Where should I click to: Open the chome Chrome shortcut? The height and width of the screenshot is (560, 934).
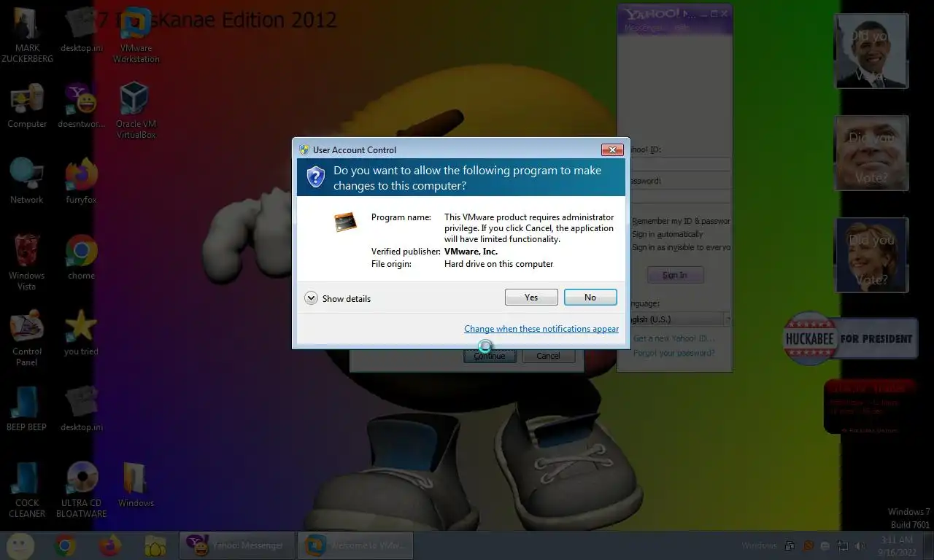(81, 257)
